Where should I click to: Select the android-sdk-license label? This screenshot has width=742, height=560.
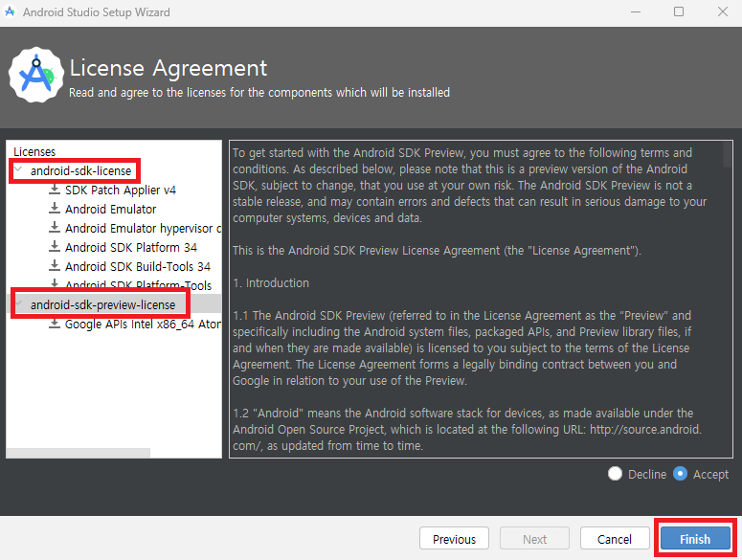81,170
